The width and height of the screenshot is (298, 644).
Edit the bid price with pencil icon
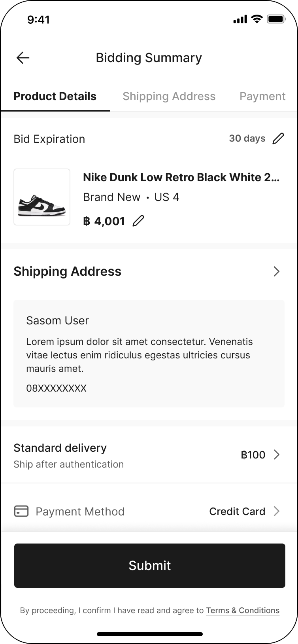pyautogui.click(x=138, y=221)
